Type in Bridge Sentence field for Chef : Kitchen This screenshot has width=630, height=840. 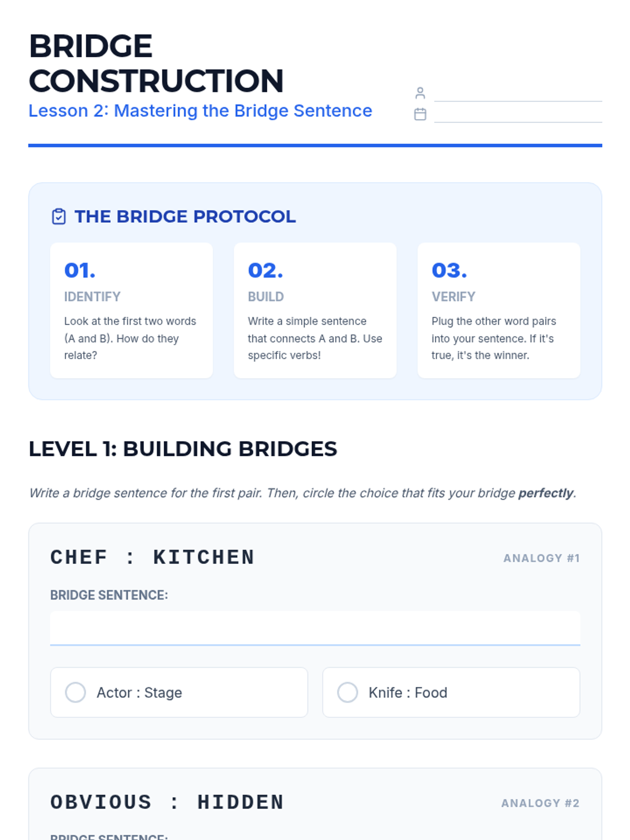pyautogui.click(x=315, y=628)
